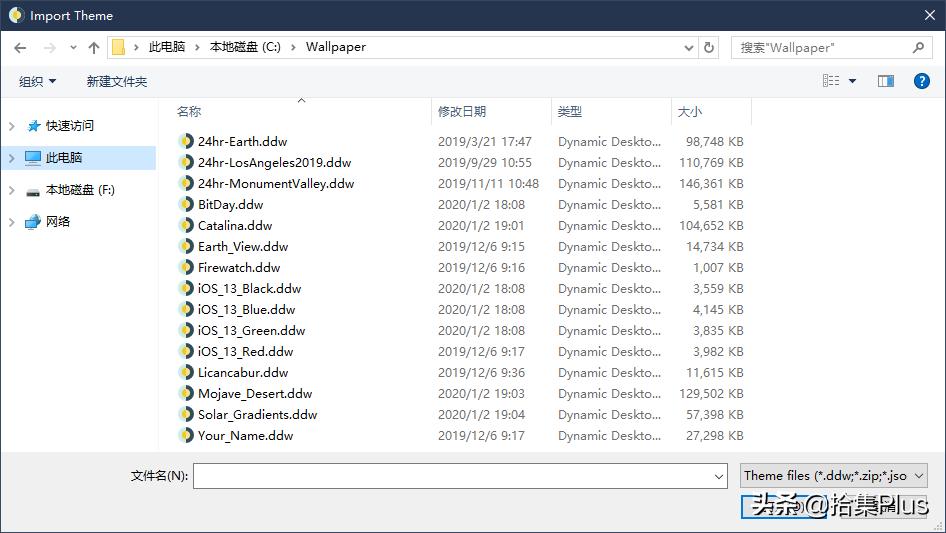Open the file name history dropdown

719,476
